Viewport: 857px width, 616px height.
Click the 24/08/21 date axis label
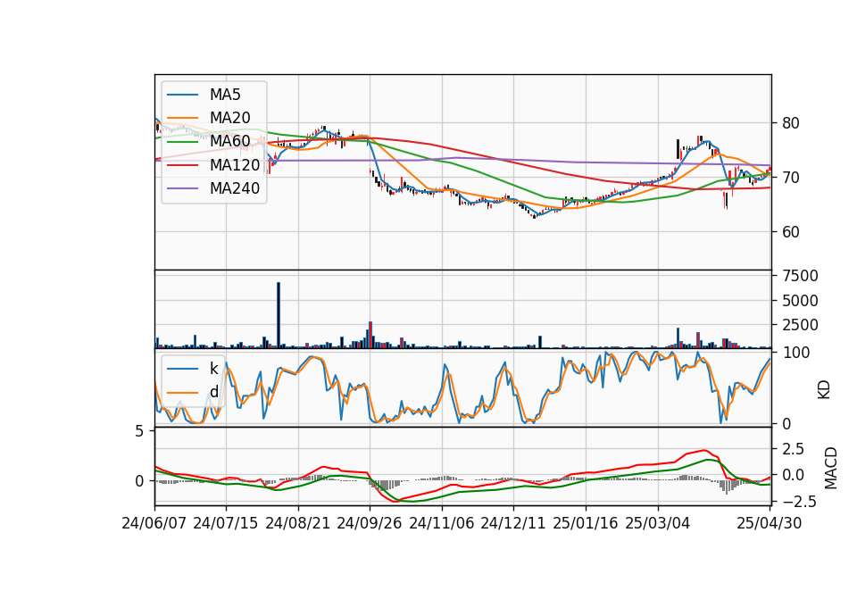tap(298, 523)
